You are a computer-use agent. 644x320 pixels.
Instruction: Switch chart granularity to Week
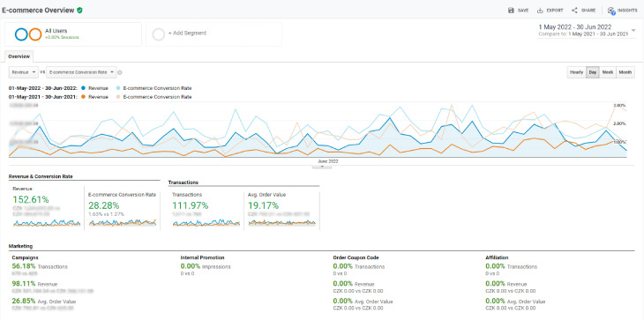tap(608, 72)
